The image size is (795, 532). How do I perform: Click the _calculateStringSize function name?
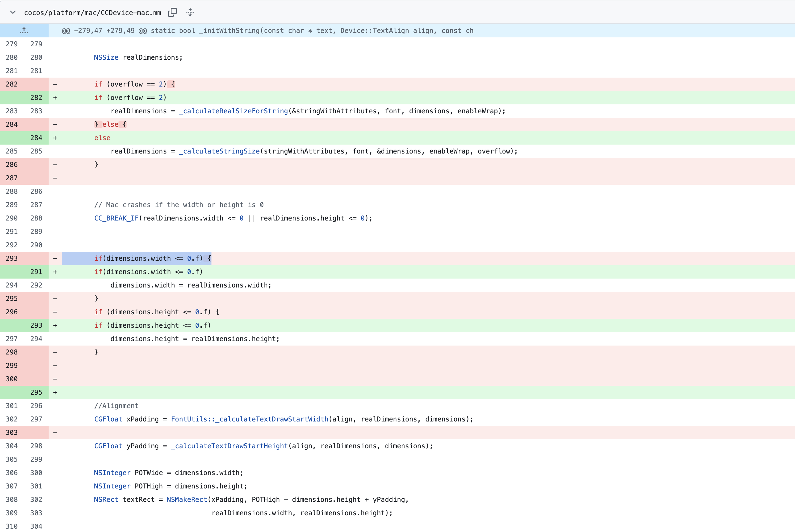(219, 151)
